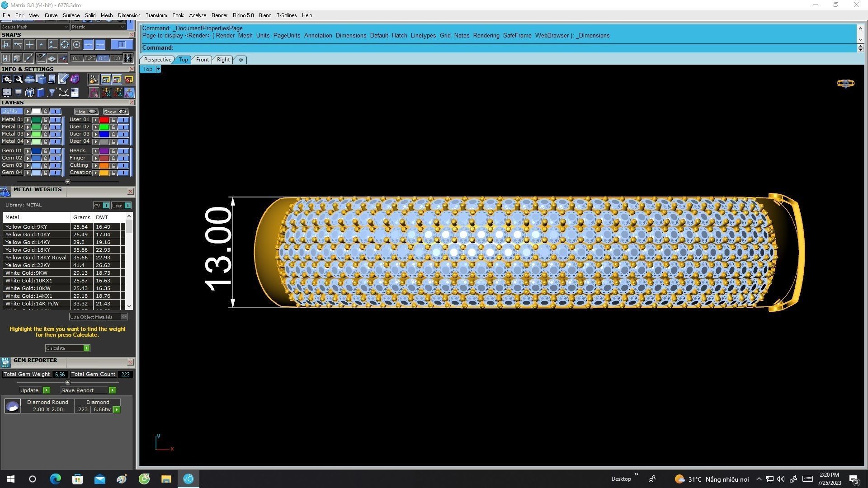Viewport: 868px width, 488px height.
Task: Click the Save Report button
Action: pyautogui.click(x=88, y=390)
